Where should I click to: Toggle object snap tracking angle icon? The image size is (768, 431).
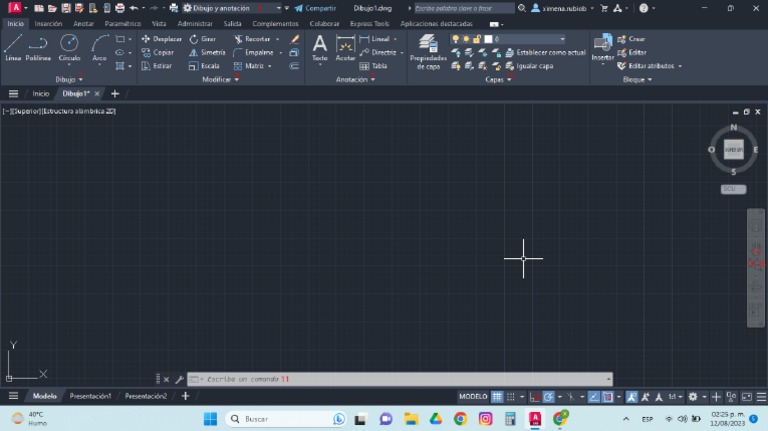pyautogui.click(x=594, y=396)
